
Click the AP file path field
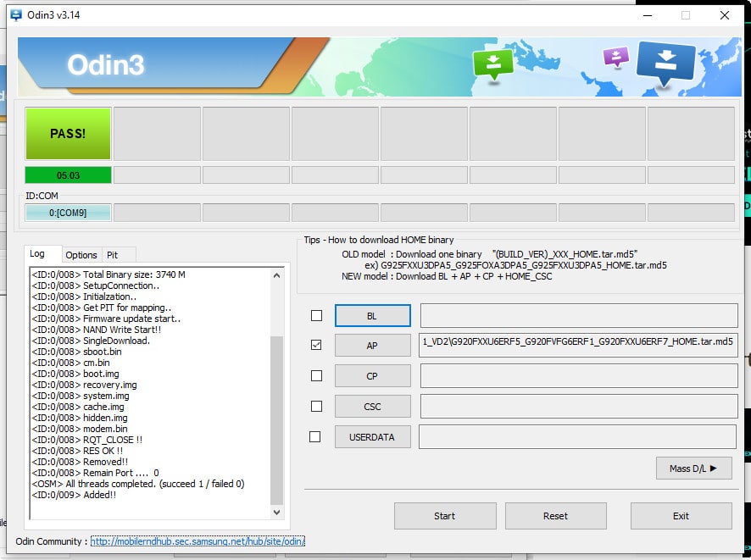pos(578,345)
